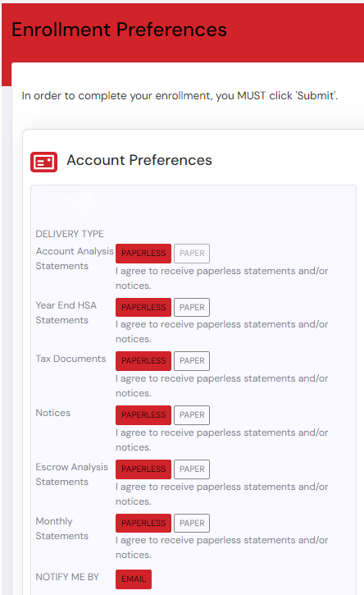Click the submit instruction text
Screen dimensions: 364x595
point(180,96)
